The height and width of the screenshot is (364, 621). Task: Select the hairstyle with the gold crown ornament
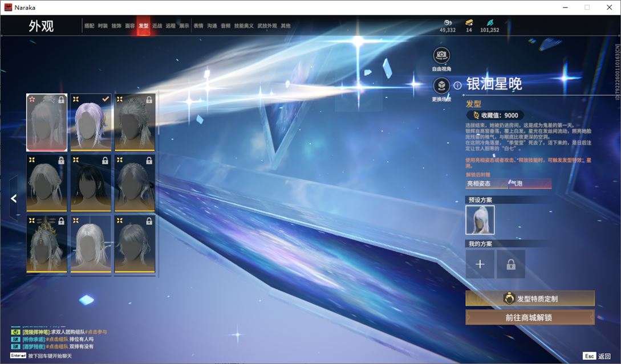(47, 244)
